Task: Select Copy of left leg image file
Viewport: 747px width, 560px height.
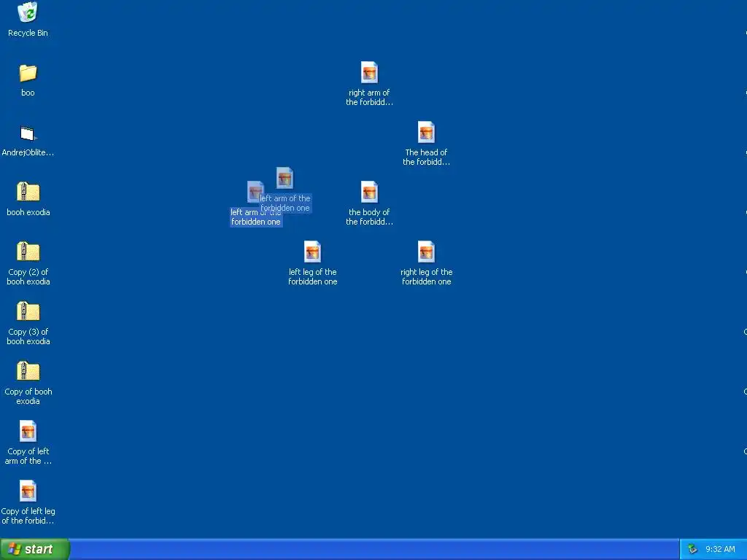Action: [28, 491]
